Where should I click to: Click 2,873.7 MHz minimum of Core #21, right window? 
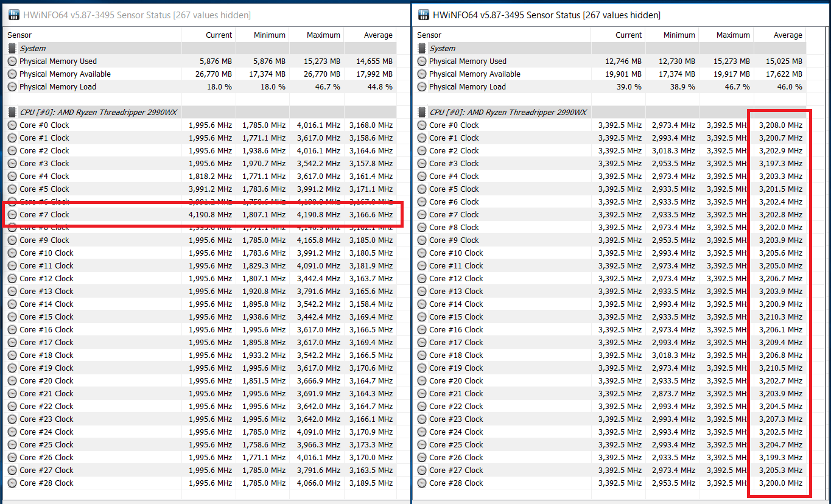673,393
